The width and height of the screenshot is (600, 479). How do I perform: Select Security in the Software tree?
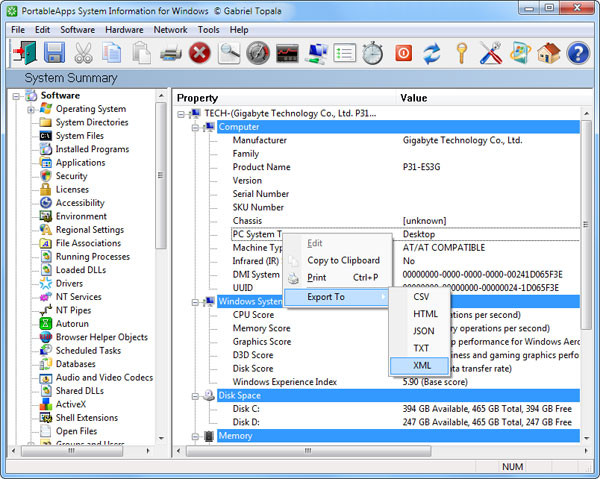tap(72, 176)
